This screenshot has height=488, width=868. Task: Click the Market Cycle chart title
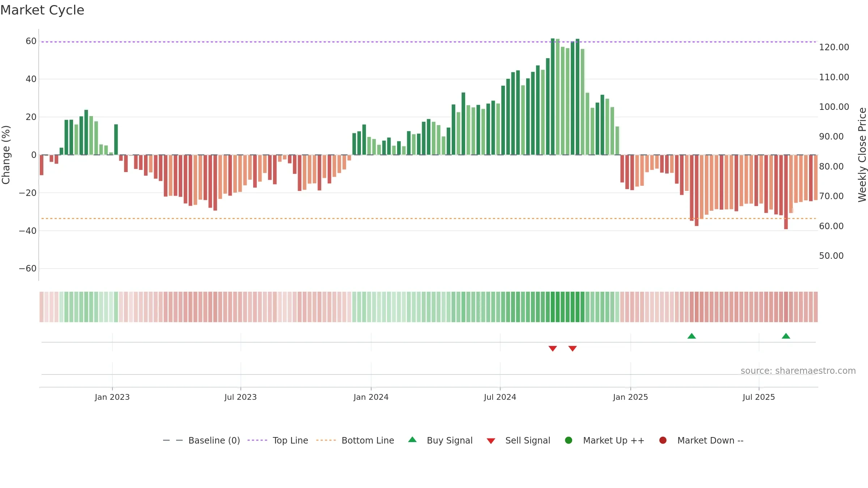pos(42,10)
